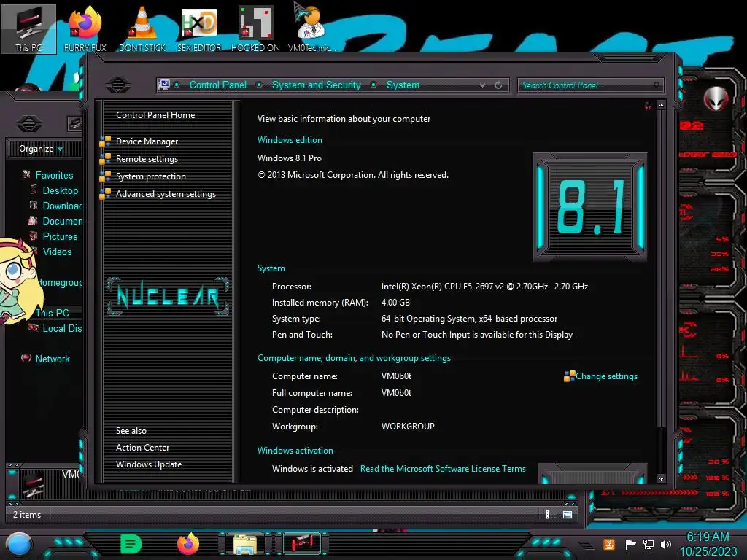
Task: Open Action Center flag in system tray
Action: pos(630,544)
